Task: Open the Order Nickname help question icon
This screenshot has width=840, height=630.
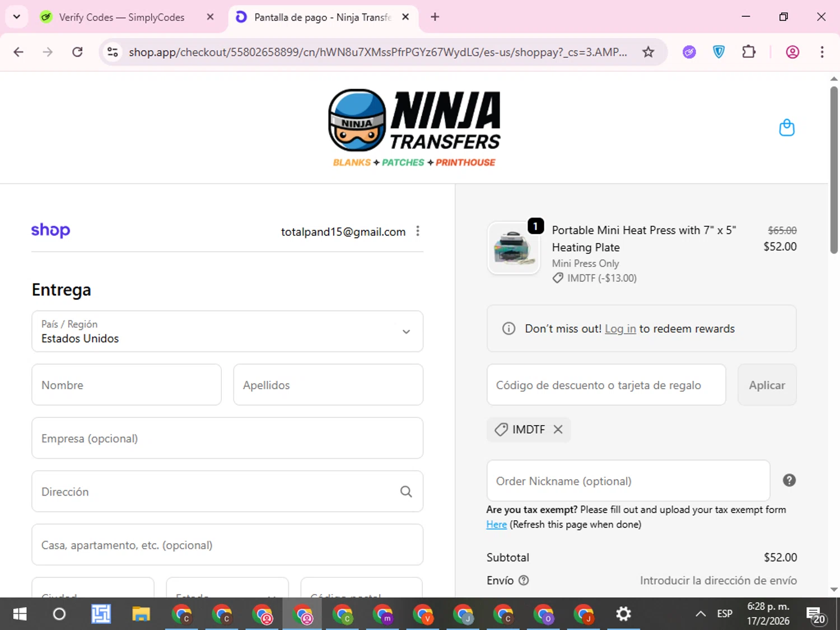Action: 789,480
